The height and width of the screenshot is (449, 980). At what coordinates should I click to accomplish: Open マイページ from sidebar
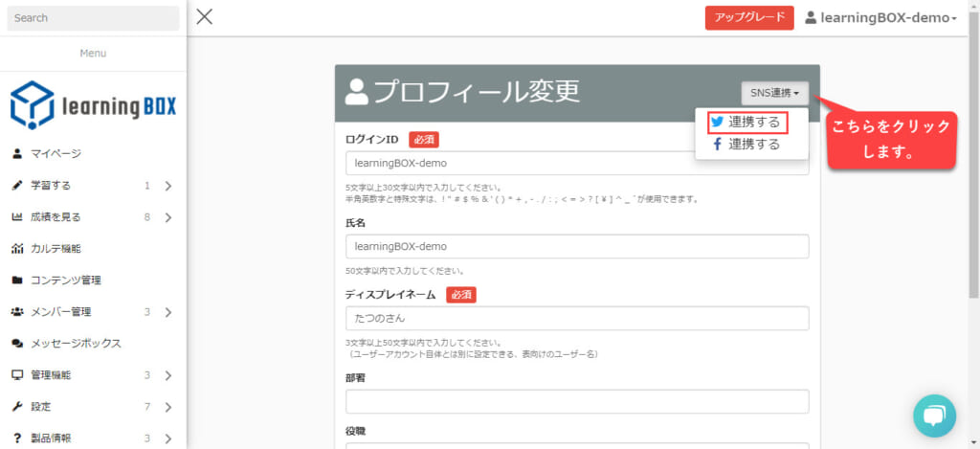56,153
